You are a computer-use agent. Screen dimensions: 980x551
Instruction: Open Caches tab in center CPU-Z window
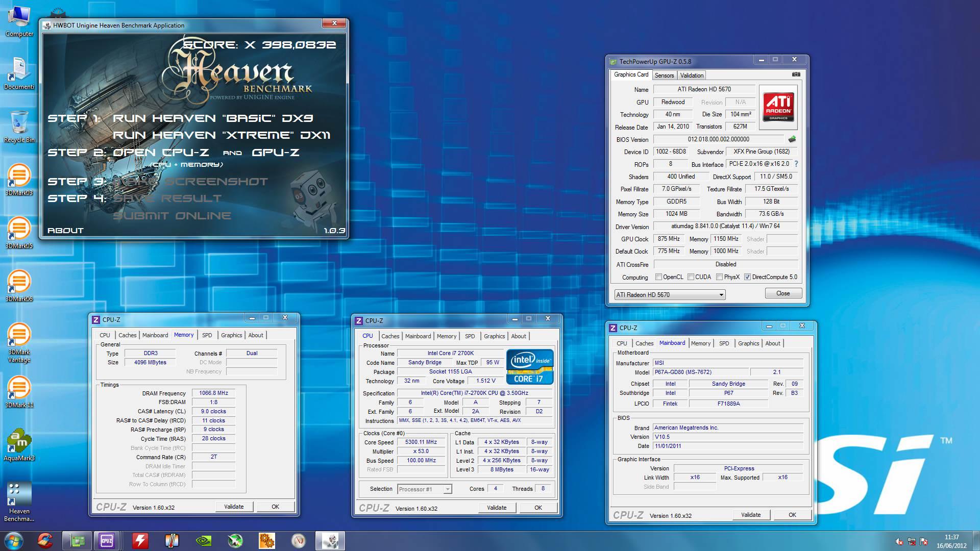(x=390, y=336)
